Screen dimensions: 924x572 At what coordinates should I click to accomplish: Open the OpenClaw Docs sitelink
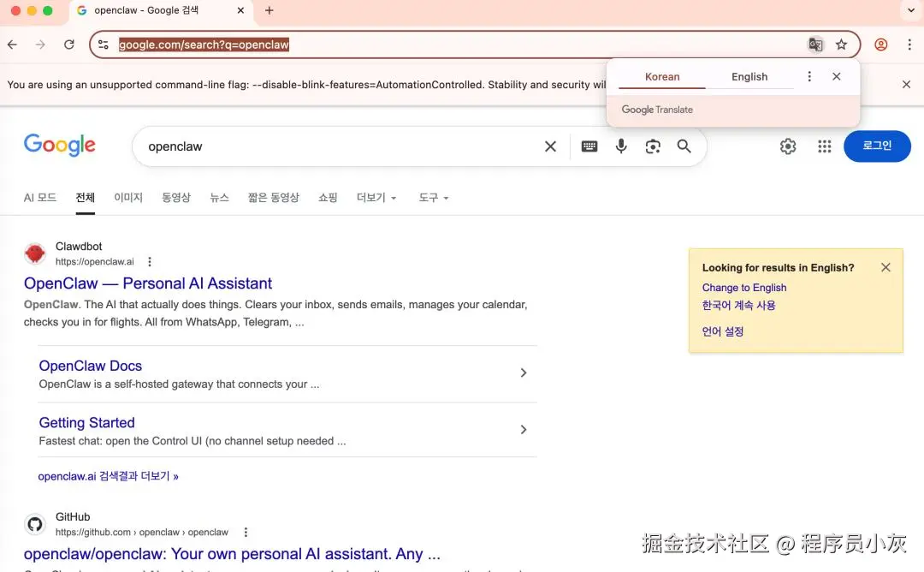pyautogui.click(x=90, y=366)
